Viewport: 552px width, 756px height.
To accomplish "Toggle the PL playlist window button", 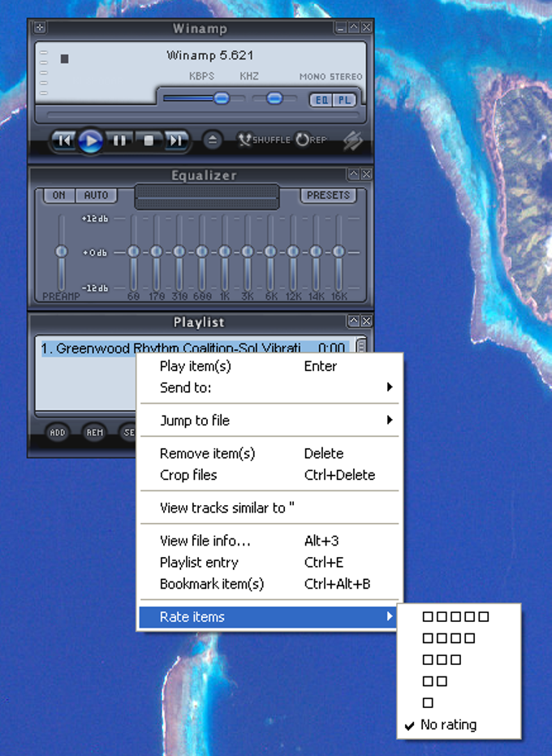I will (344, 101).
